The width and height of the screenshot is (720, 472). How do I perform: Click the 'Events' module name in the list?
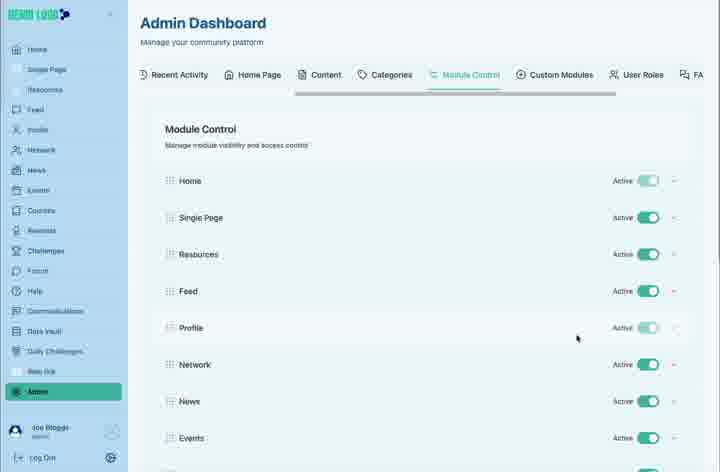tap(191, 438)
